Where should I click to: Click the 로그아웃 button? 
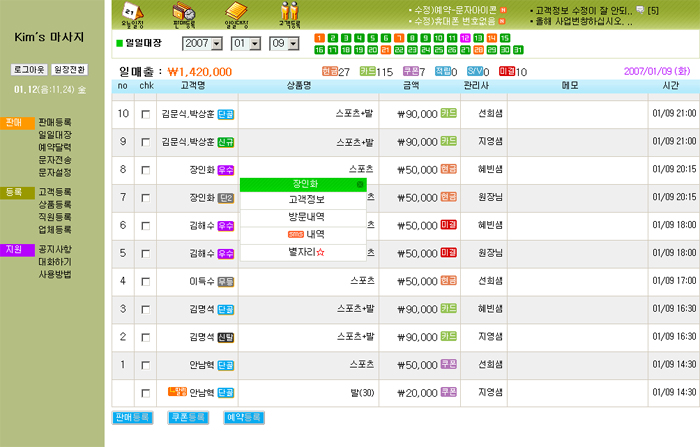pyautogui.click(x=27, y=70)
